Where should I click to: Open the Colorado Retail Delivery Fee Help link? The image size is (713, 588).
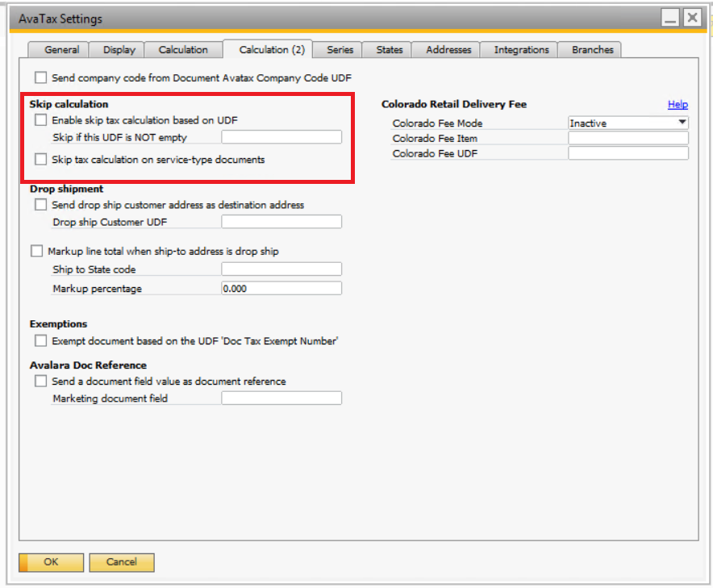(x=678, y=104)
